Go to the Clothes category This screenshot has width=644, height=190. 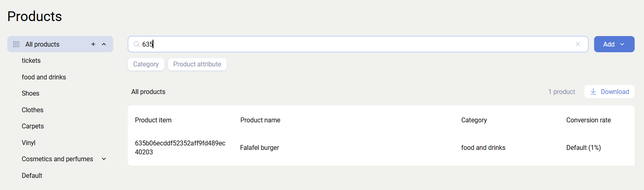point(32,110)
